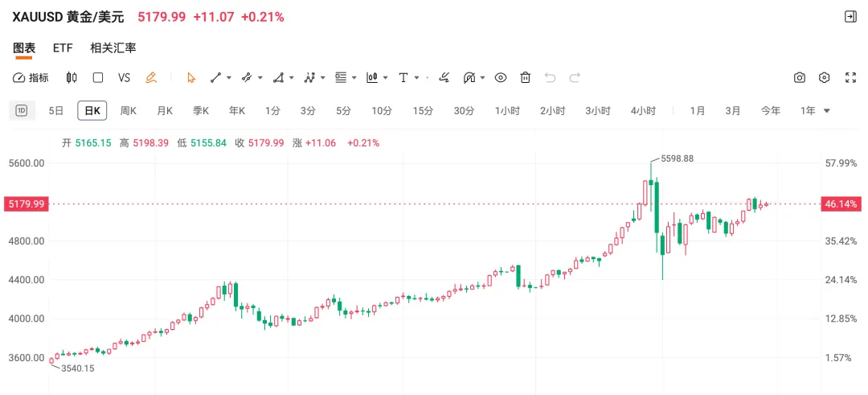Click the VS compare button
Image resolution: width=868 pixels, height=395 pixels.
coord(124,78)
